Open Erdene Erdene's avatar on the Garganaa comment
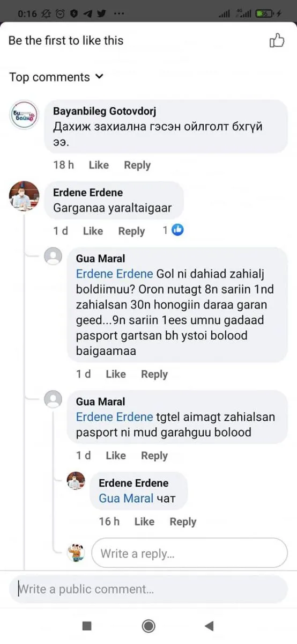297x644 pixels. (x=24, y=196)
